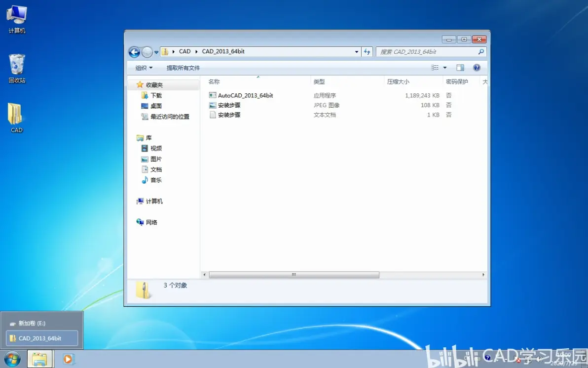The image size is (588, 368).
Task: Click the folder icon in the address bar
Action: point(165,52)
